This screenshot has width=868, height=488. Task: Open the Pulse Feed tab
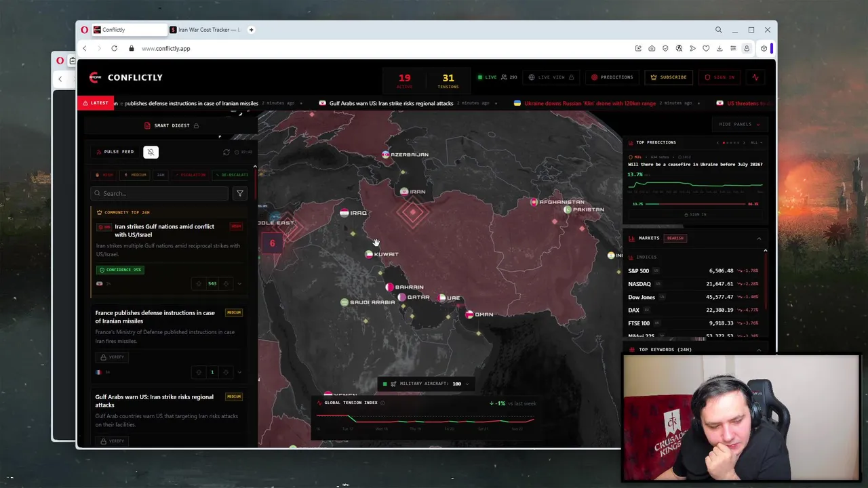coord(115,152)
